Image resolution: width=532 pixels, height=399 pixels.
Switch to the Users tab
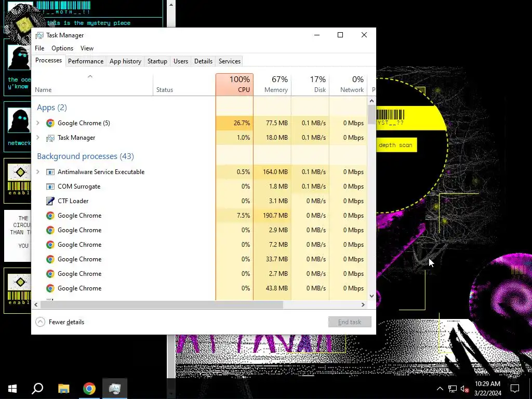coord(180,61)
